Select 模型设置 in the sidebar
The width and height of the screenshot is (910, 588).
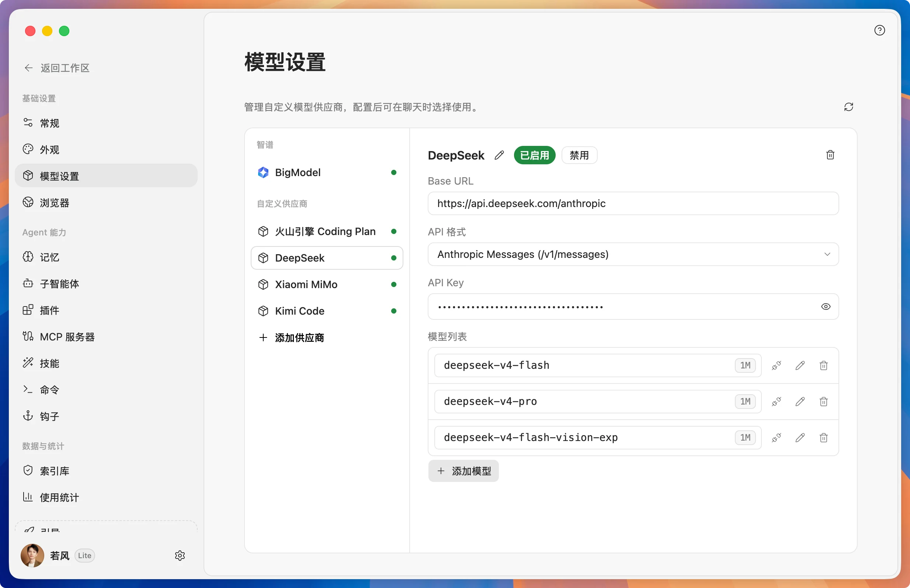point(106,176)
